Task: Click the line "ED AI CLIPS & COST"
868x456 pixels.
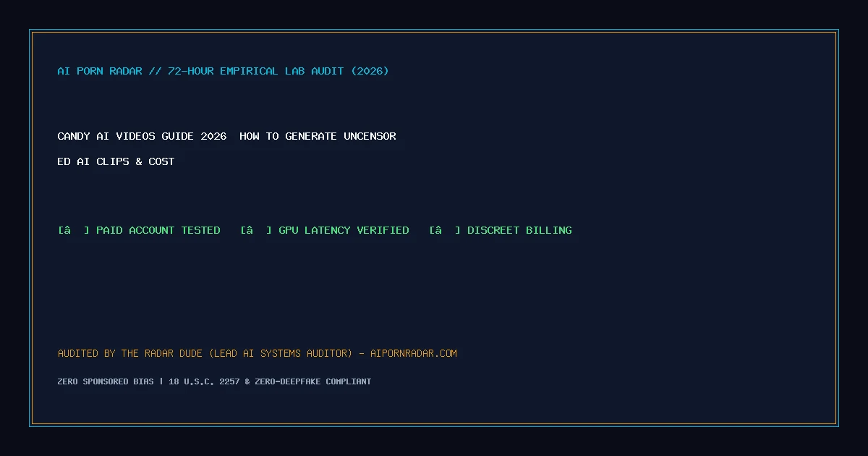Action: pyautogui.click(x=116, y=161)
